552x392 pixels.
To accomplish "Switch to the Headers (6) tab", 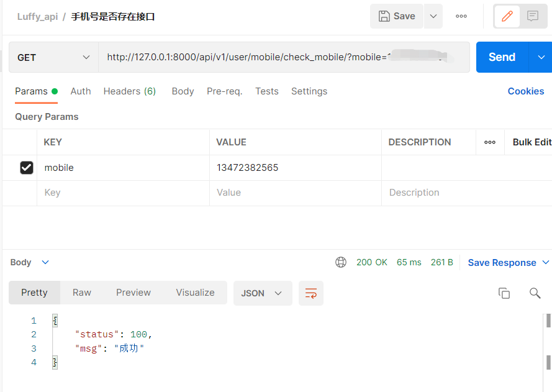I will [x=129, y=91].
